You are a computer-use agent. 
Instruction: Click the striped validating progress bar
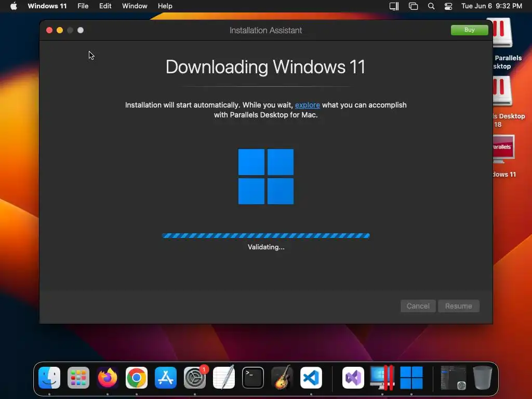(266, 235)
